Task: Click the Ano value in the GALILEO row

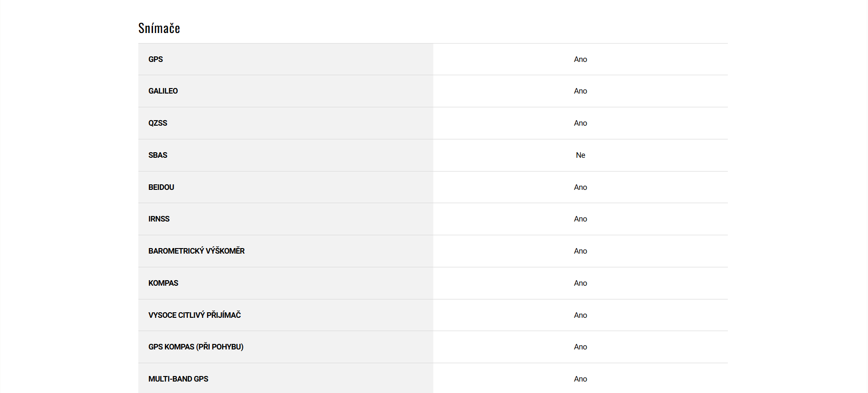Action: pyautogui.click(x=580, y=91)
